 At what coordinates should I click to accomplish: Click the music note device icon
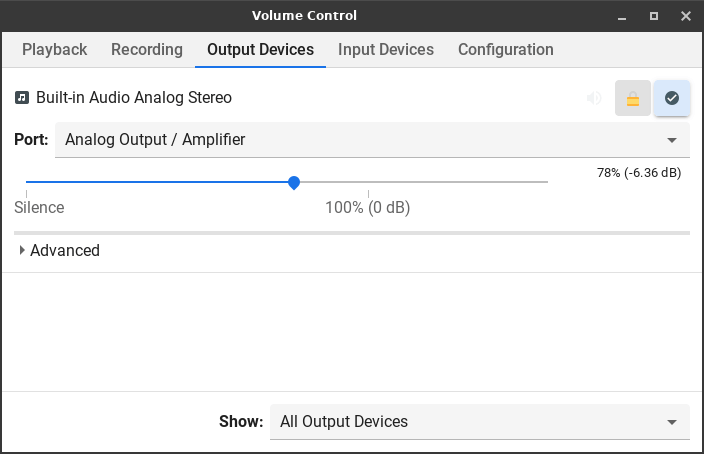click(x=22, y=98)
